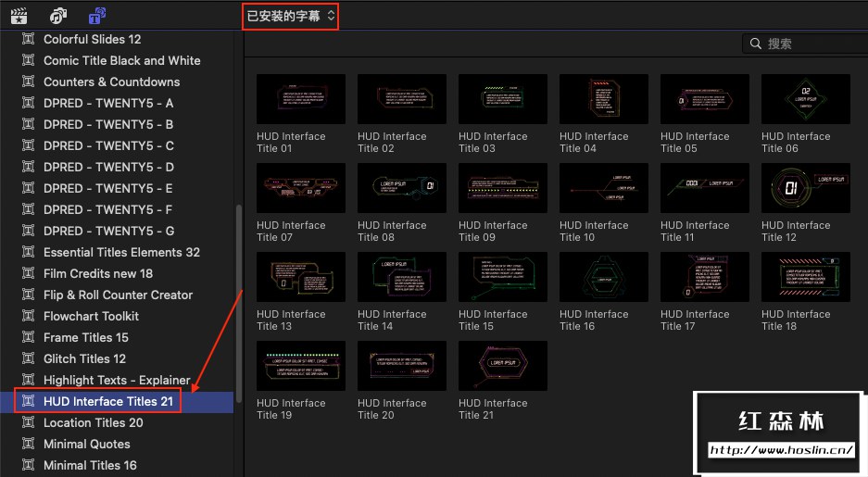
Task: Select Minimal Quotes category
Action: (x=87, y=444)
